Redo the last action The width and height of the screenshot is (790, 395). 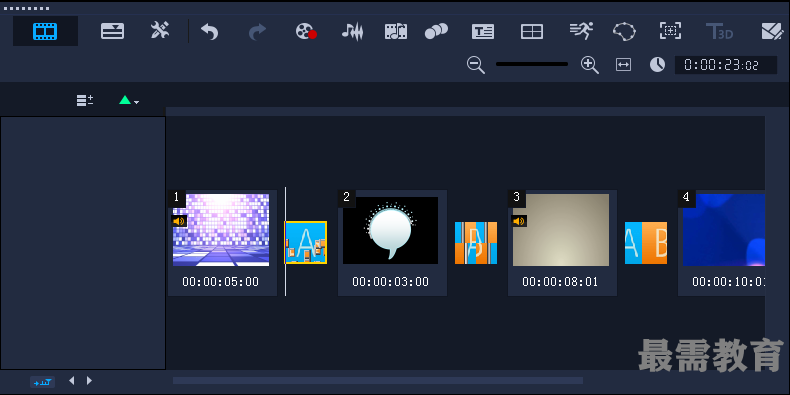coord(257,32)
